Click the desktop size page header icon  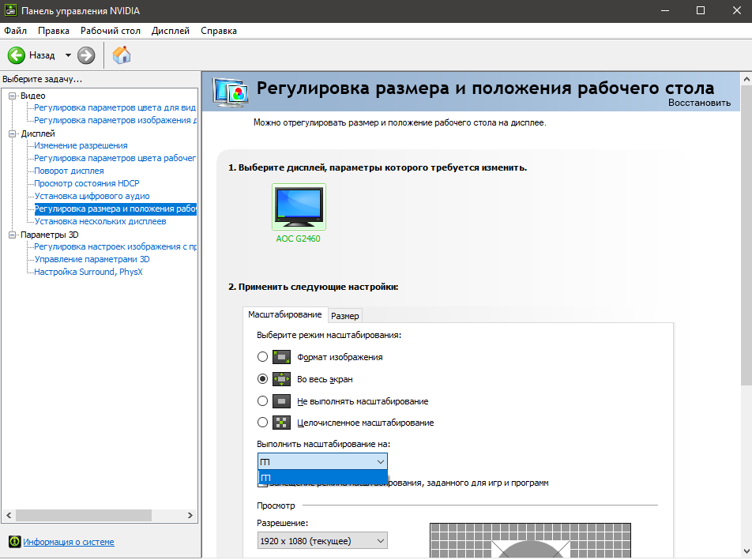point(231,92)
